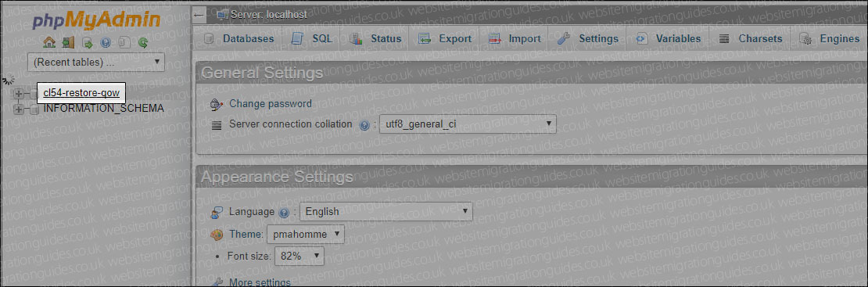The image size is (868, 287).
Task: Open the Language English dropdown
Action: 386,211
